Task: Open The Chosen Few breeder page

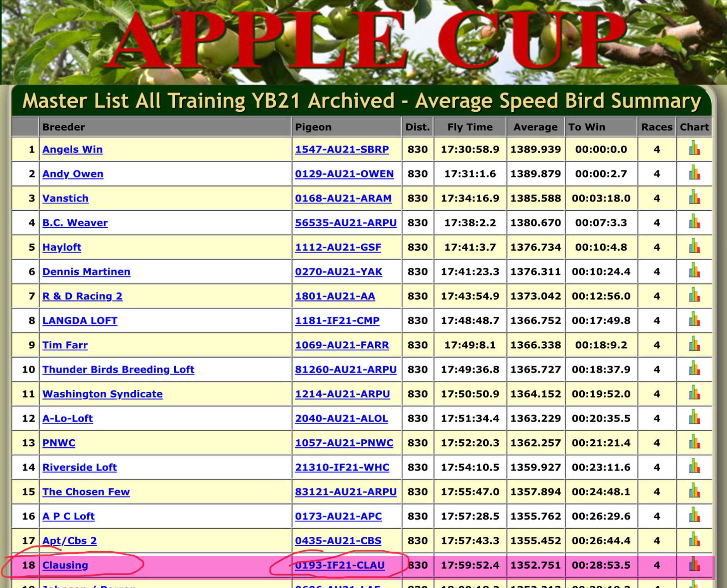Action: [x=86, y=492]
